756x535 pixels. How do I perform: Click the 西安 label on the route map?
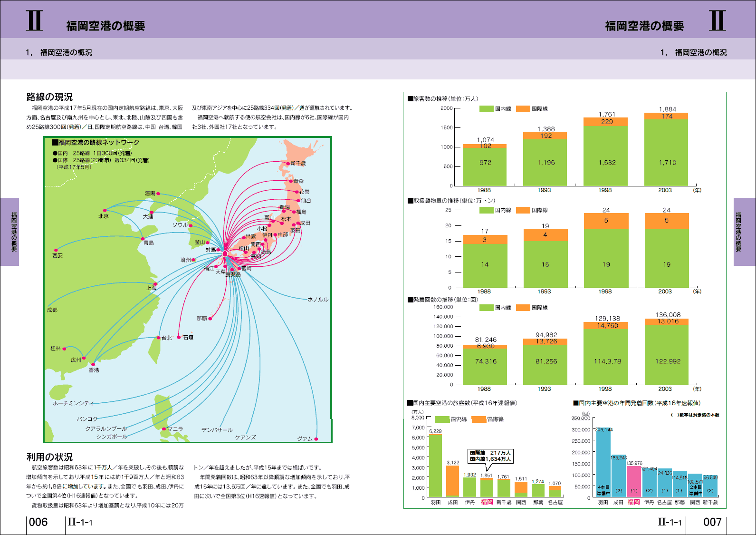pyautogui.click(x=57, y=255)
